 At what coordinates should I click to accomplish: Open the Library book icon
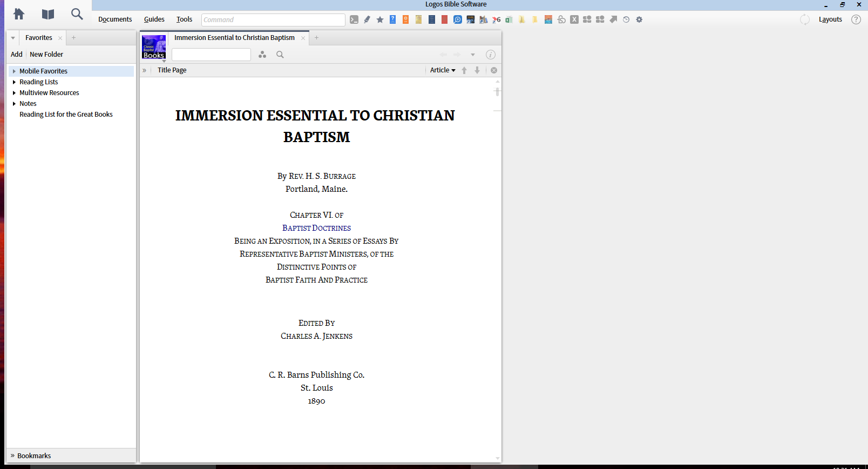[x=48, y=14]
